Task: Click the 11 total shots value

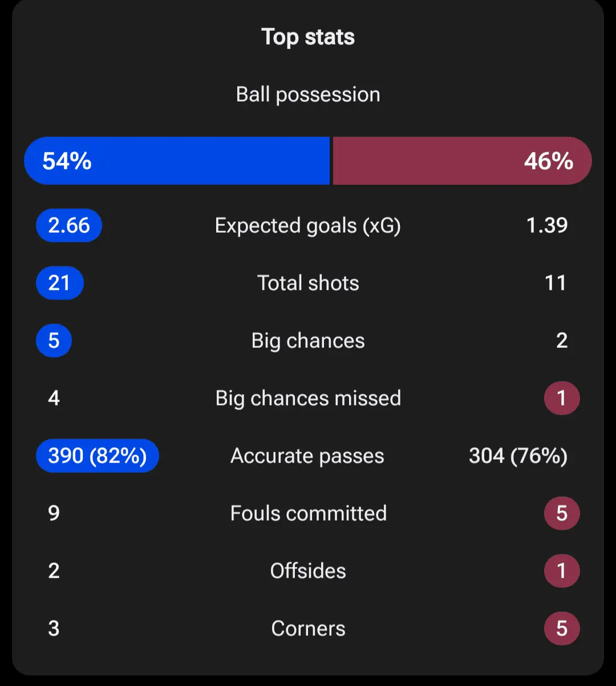Action: click(x=555, y=283)
